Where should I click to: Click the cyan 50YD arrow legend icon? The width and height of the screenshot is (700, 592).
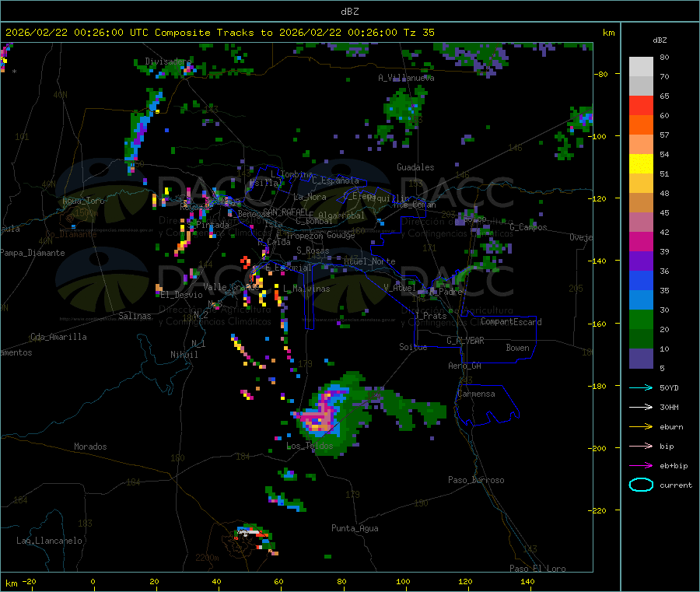(641, 387)
